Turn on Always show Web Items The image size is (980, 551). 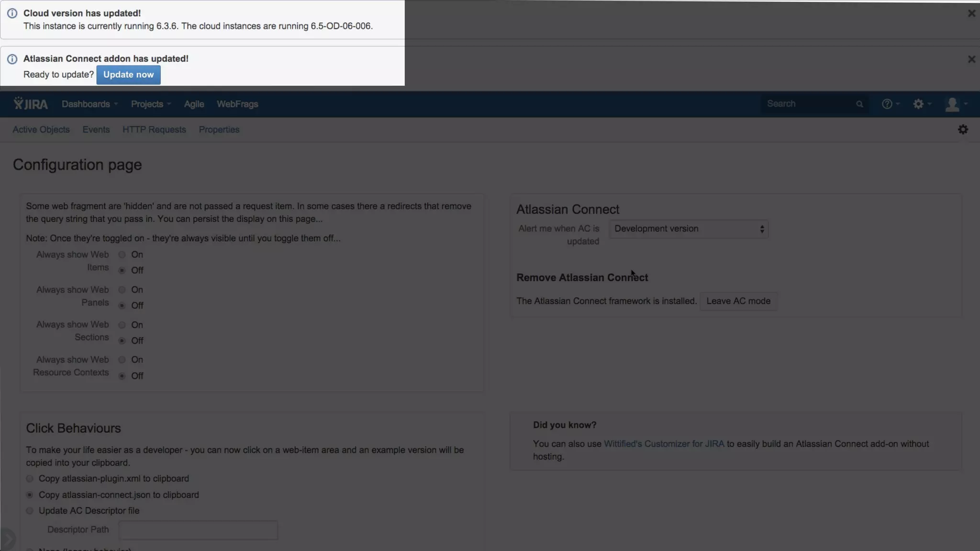tap(122, 255)
